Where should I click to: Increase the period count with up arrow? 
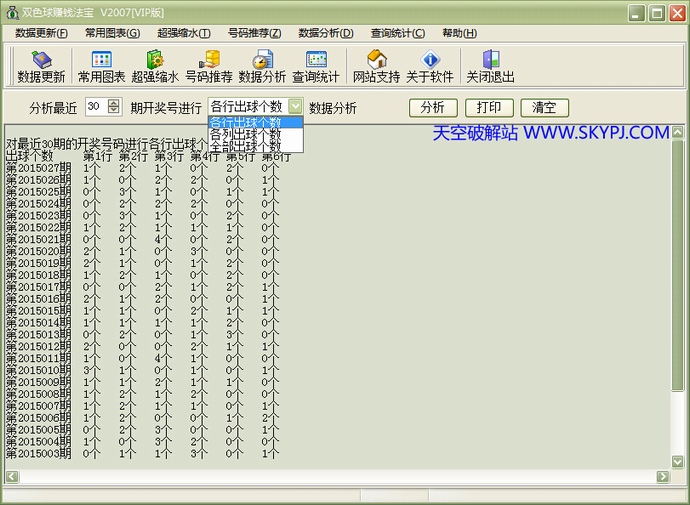pyautogui.click(x=113, y=103)
